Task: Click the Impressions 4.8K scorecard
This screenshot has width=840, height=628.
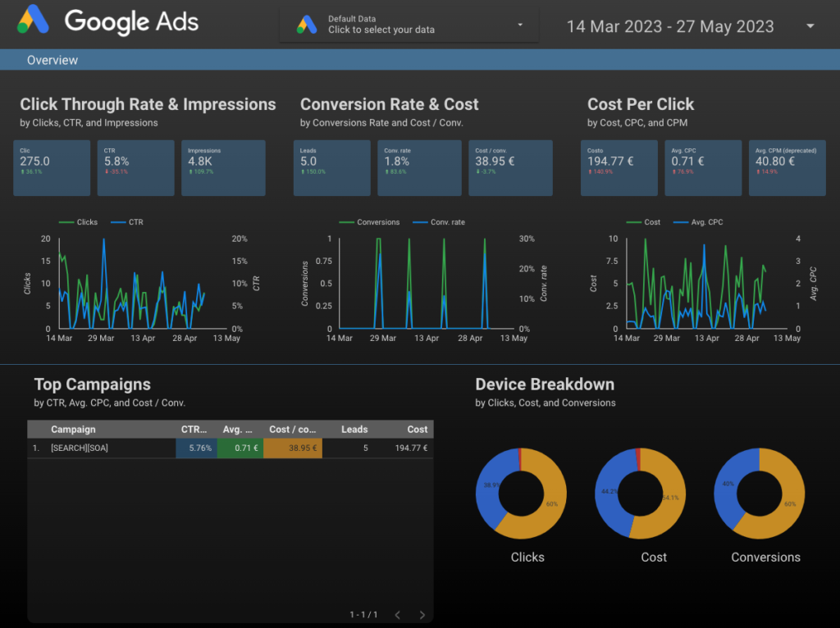Action: [x=223, y=167]
